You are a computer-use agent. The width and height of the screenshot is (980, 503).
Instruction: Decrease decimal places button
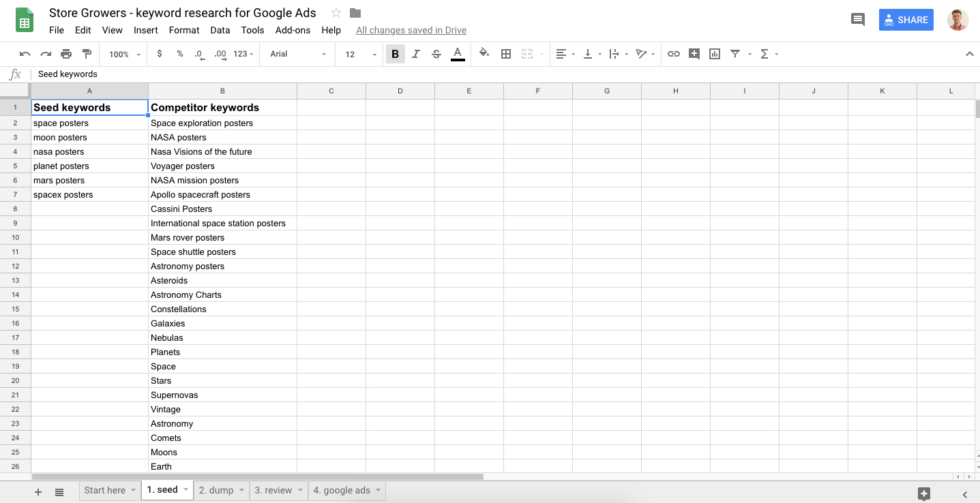pyautogui.click(x=200, y=54)
